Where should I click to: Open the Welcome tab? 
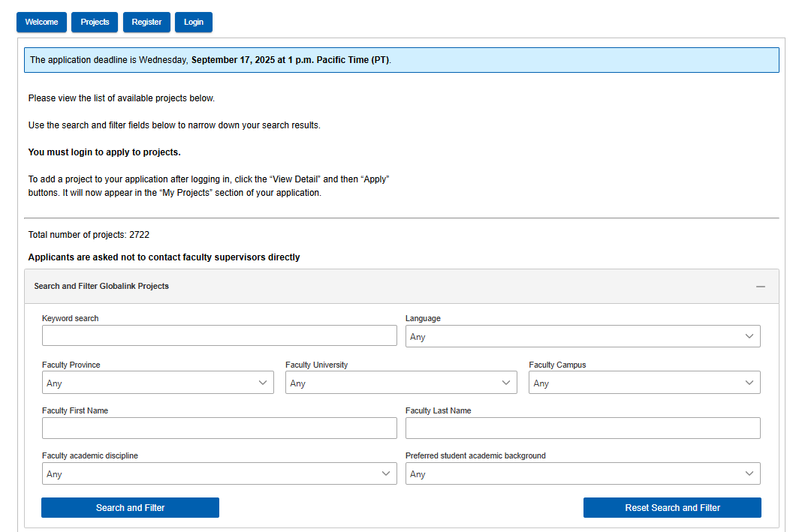[41, 23]
